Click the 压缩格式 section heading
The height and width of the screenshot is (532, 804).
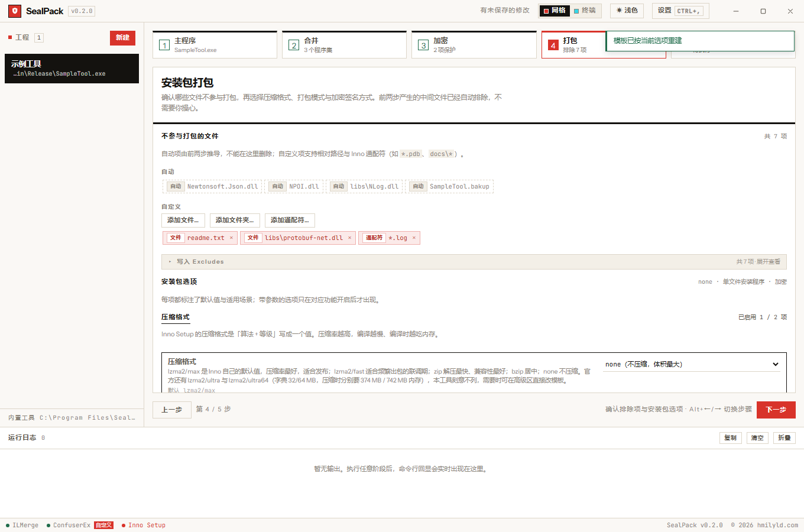coord(176,317)
